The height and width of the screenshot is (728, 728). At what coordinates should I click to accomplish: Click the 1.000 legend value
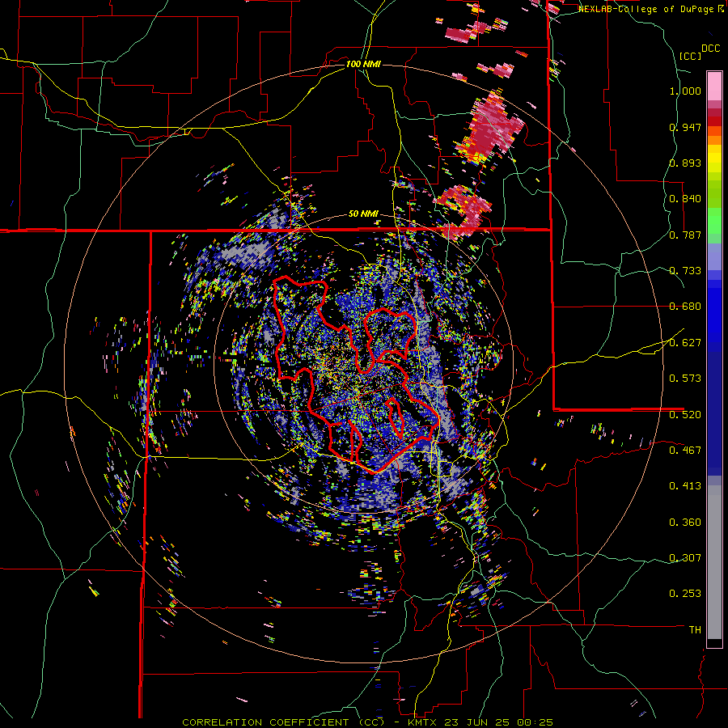[x=685, y=91]
